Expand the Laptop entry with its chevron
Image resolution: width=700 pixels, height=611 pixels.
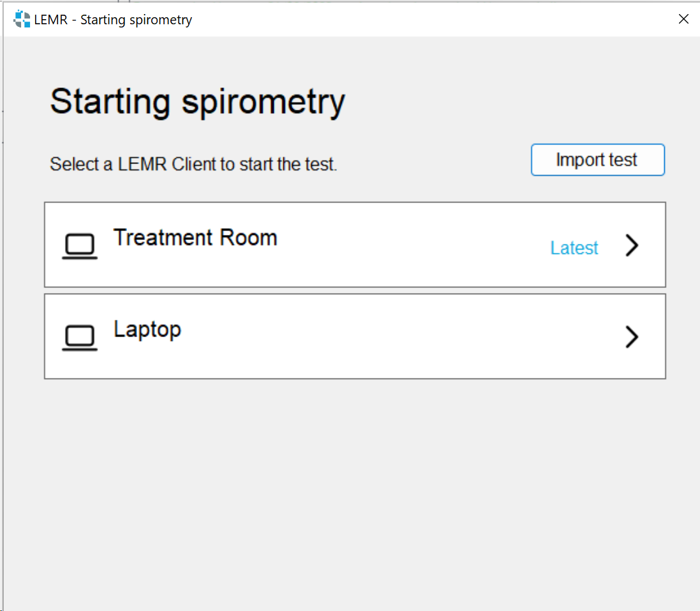pyautogui.click(x=631, y=336)
